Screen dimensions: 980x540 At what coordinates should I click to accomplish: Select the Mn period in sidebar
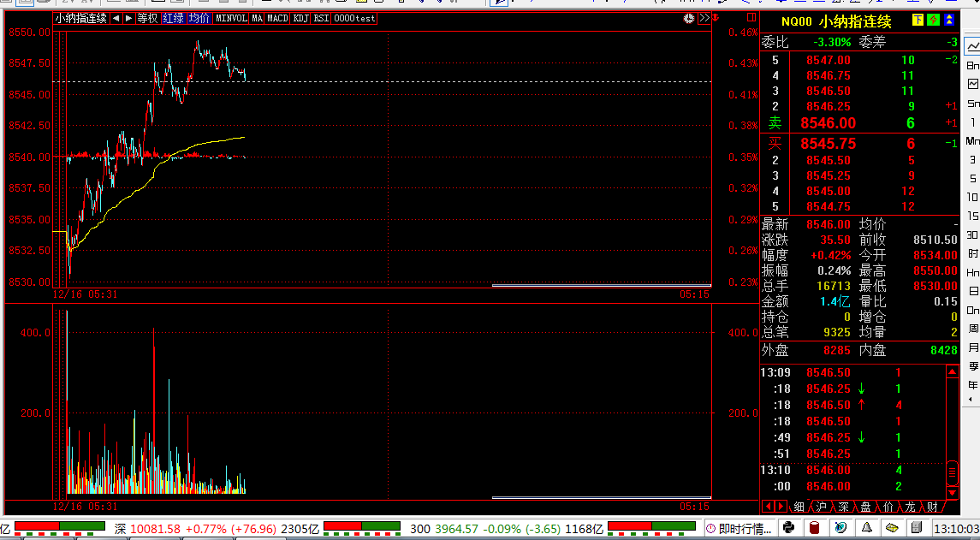coord(973,140)
